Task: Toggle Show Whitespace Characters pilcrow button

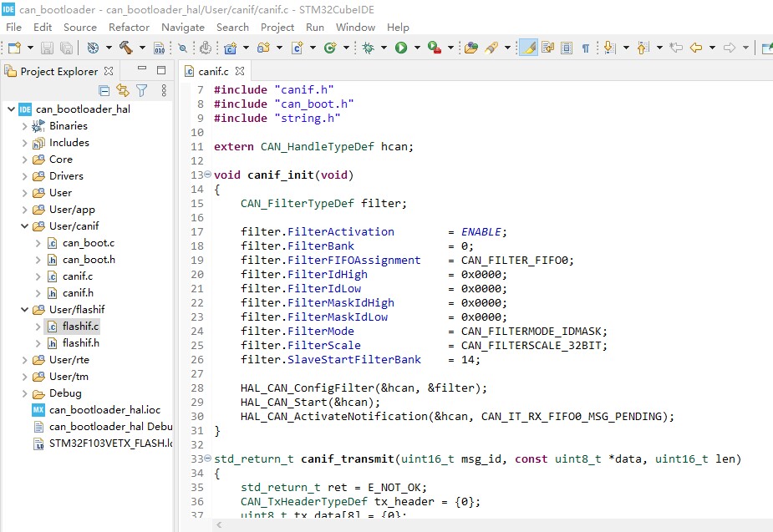Action: pyautogui.click(x=585, y=48)
